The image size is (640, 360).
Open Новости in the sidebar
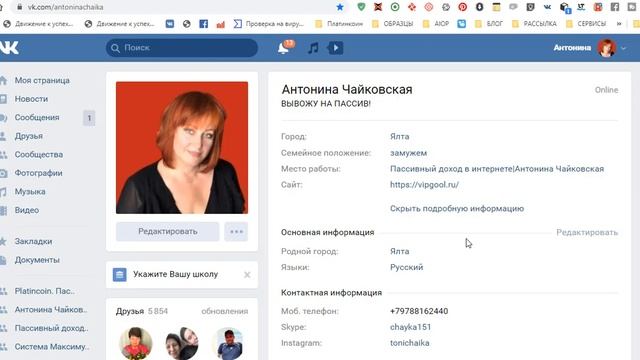click(x=31, y=99)
